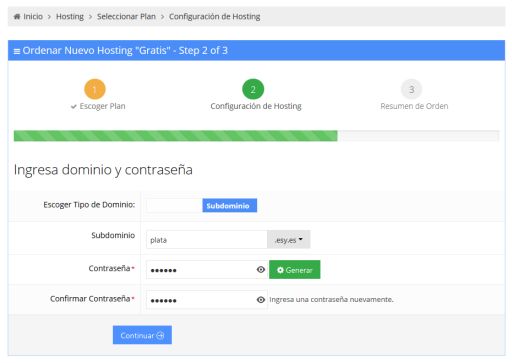The height and width of the screenshot is (363, 512).
Task: Select the Subdominio domain type button
Action: [x=230, y=205]
